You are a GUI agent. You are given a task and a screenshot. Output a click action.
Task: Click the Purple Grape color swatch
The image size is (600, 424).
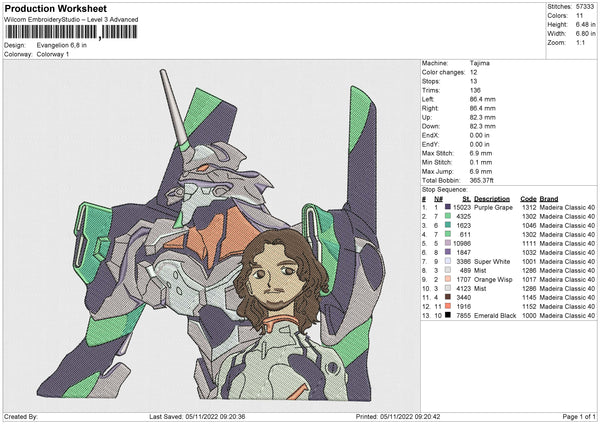(448, 207)
